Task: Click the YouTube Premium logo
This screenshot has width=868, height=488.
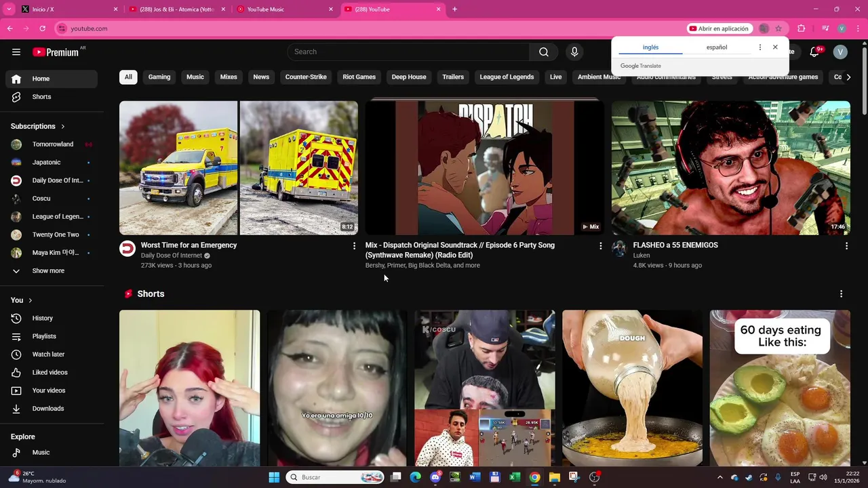Action: point(56,52)
